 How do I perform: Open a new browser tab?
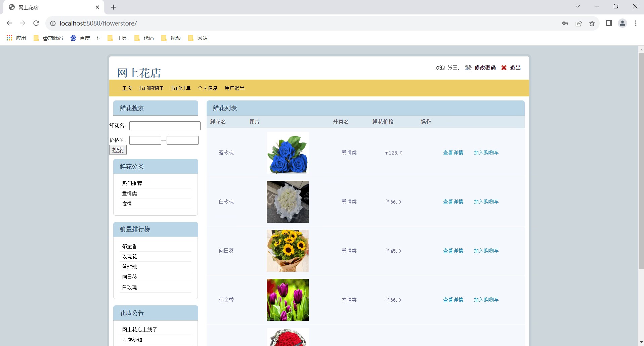pos(114,7)
